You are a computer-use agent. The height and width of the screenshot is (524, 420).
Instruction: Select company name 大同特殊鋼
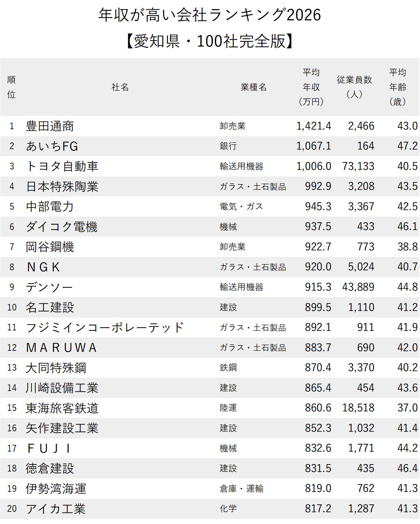[x=56, y=368]
